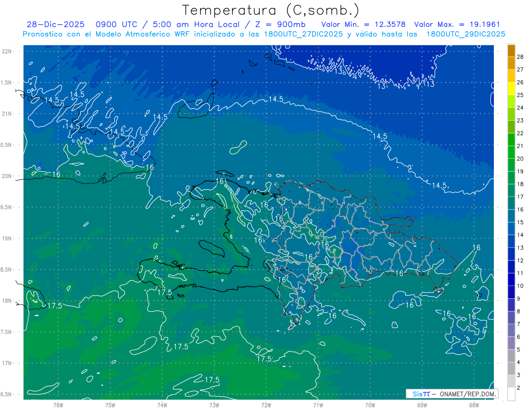Click the "17N" latitude axis label
532x411 pixels.
click(x=7, y=363)
